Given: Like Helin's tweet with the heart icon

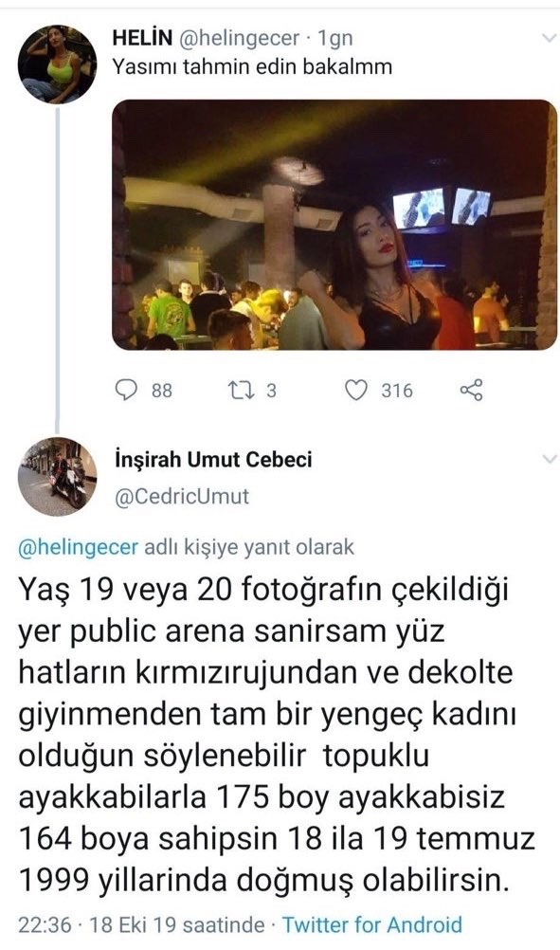Looking at the screenshot, I should (x=356, y=391).
